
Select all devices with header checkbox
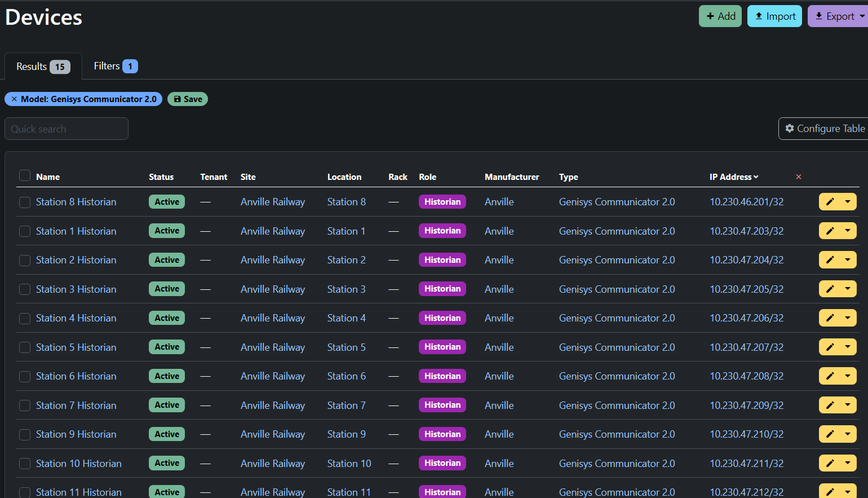point(25,175)
